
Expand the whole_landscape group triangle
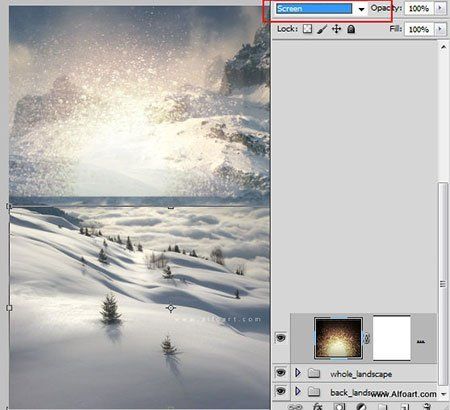click(x=298, y=373)
